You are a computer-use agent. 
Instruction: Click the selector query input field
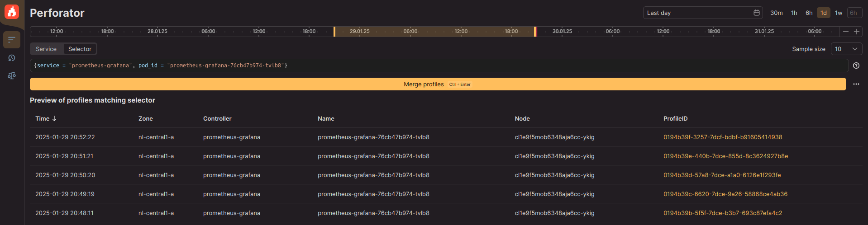coord(439,66)
